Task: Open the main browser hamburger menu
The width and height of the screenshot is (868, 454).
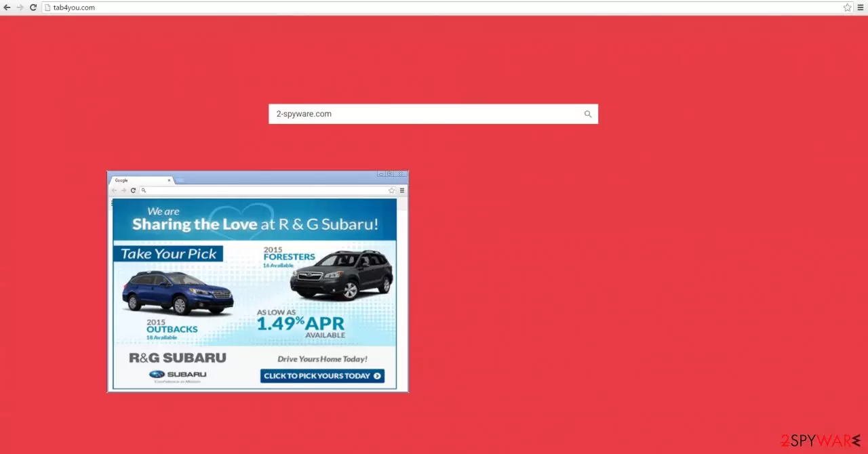Action: click(861, 7)
